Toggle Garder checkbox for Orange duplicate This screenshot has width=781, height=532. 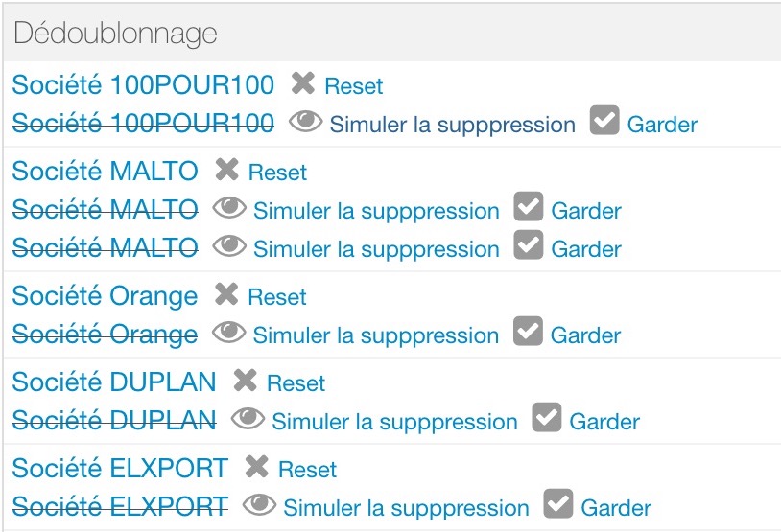[528, 331]
